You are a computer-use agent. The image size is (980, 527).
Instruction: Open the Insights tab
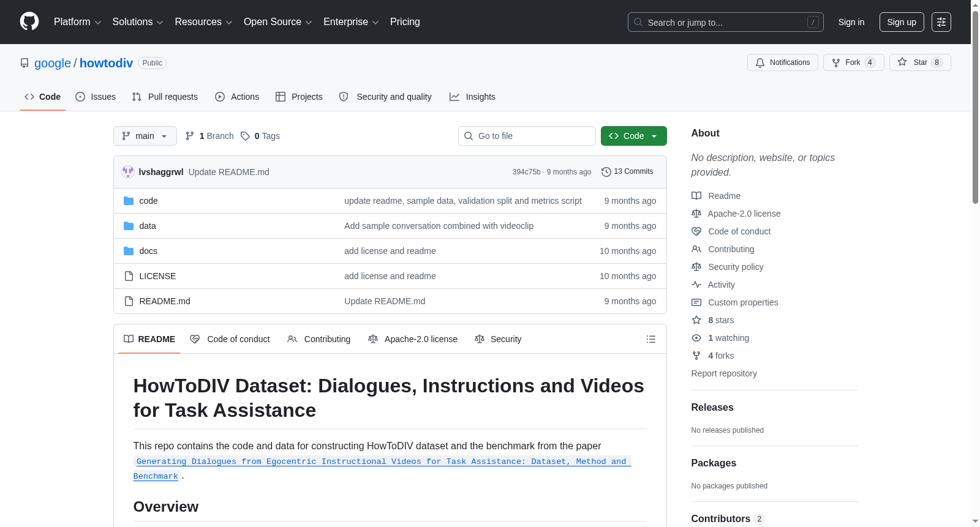point(472,97)
